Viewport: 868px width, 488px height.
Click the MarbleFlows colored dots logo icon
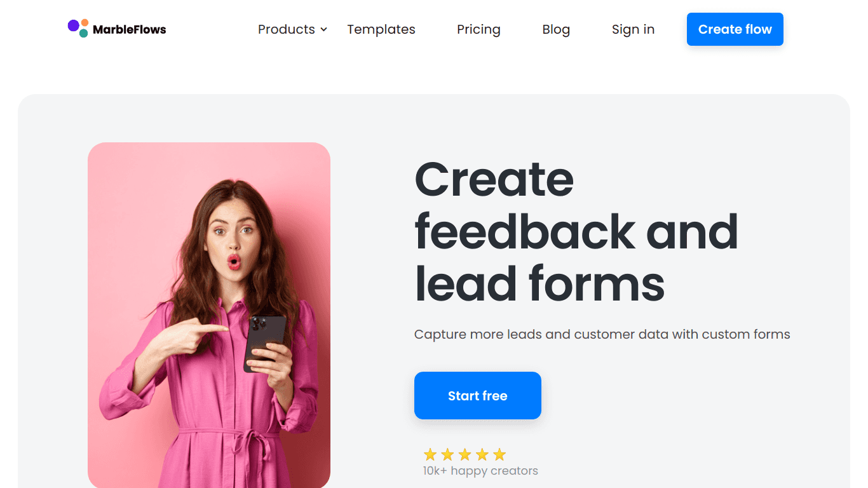coord(78,28)
